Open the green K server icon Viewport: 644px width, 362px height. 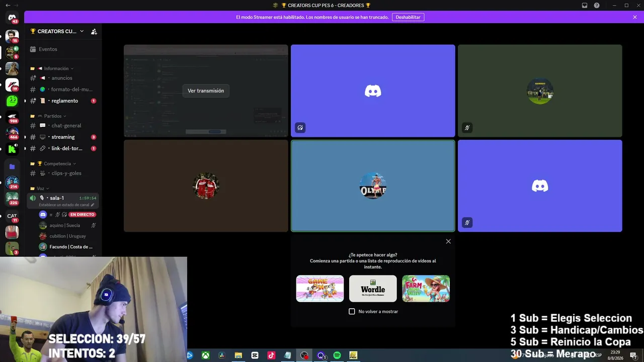pyautogui.click(x=12, y=149)
